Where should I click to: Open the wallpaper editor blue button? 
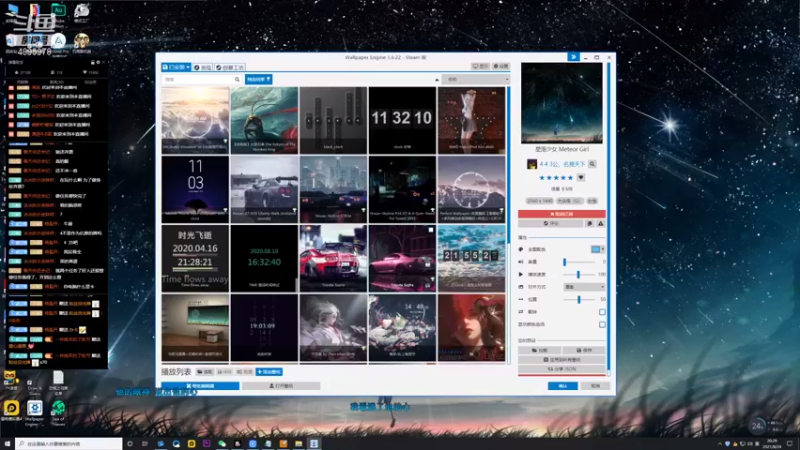pyautogui.click(x=200, y=386)
